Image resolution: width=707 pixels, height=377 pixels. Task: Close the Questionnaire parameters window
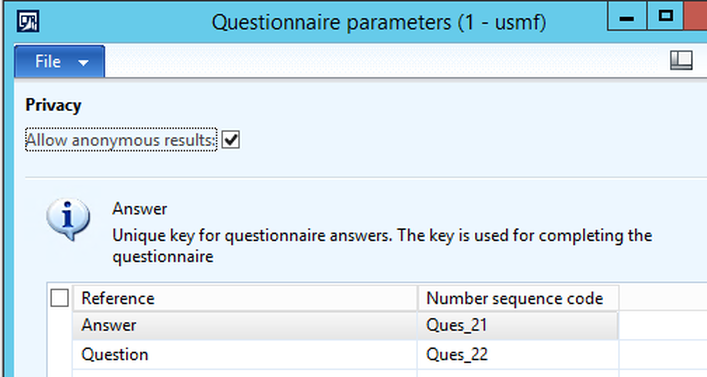696,16
